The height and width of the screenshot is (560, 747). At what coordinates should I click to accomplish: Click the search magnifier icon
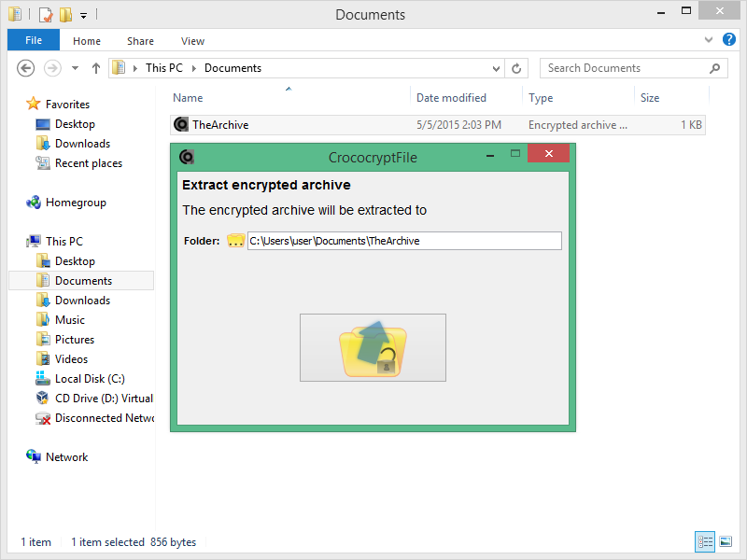tap(715, 68)
